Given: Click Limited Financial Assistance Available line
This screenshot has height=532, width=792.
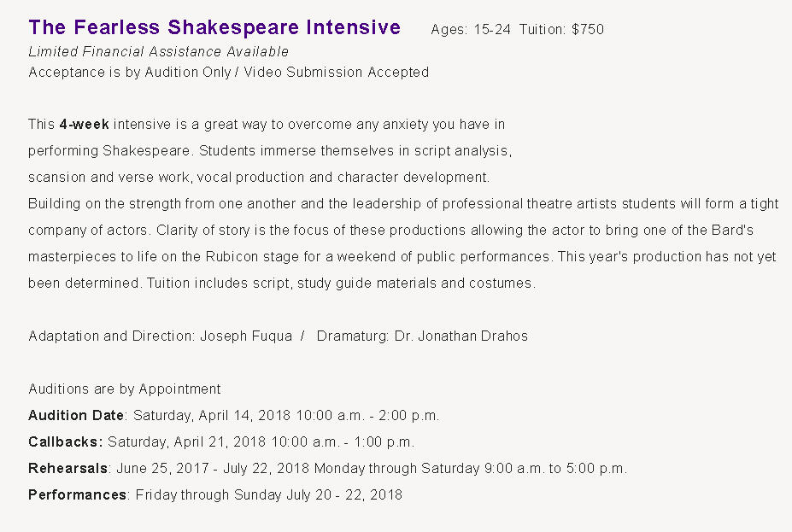Looking at the screenshot, I should [x=158, y=52].
